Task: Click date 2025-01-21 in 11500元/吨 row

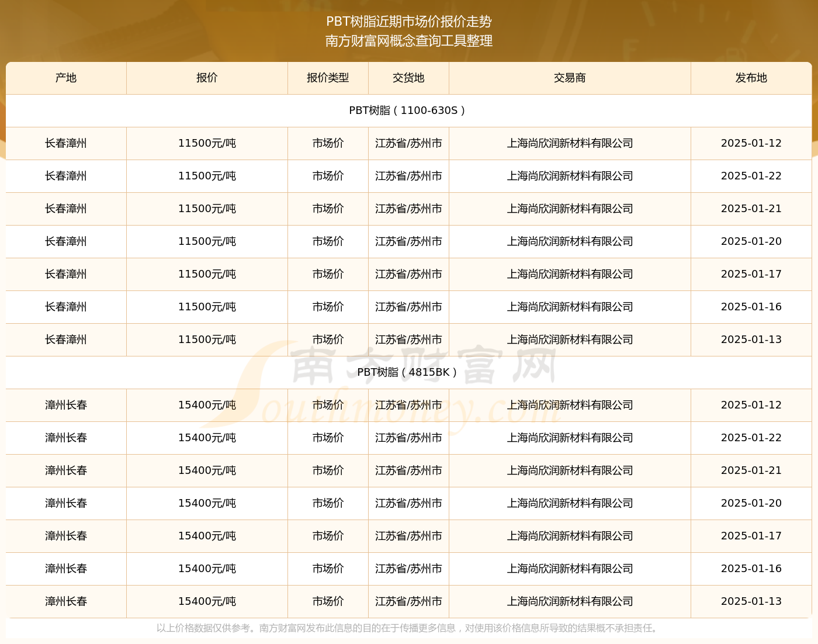Action: tap(751, 209)
